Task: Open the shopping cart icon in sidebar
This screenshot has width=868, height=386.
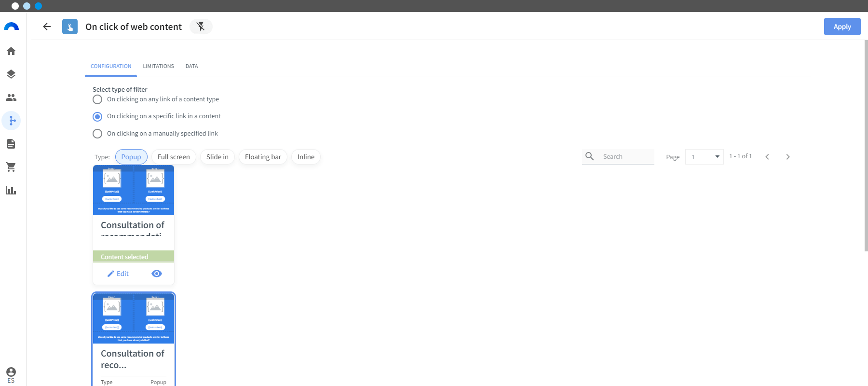Action: (x=11, y=167)
